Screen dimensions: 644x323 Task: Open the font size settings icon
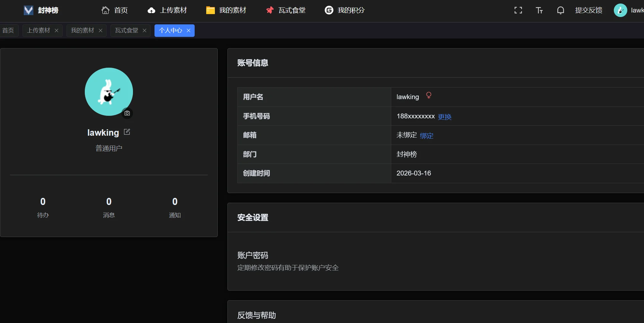(539, 10)
